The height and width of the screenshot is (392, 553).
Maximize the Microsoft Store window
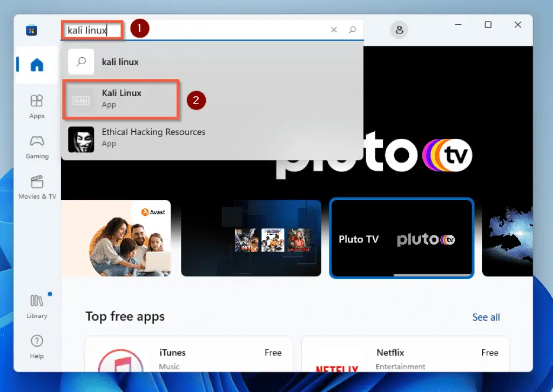coord(488,25)
